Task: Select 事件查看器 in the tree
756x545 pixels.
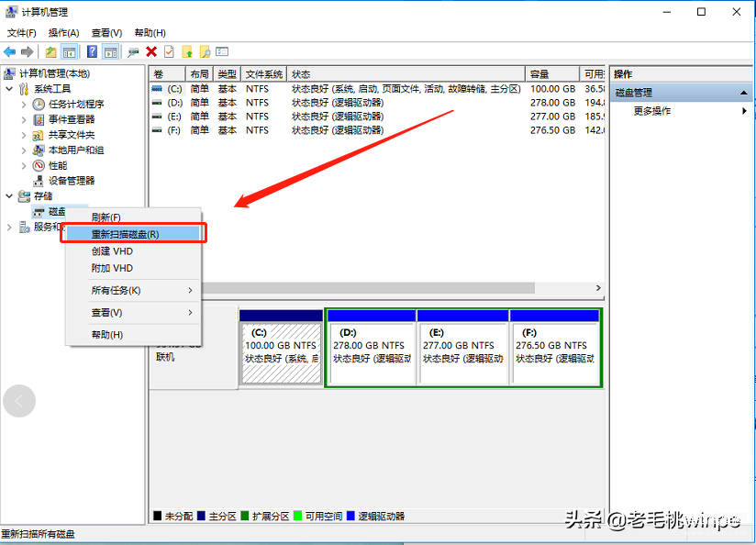Action: point(72,119)
